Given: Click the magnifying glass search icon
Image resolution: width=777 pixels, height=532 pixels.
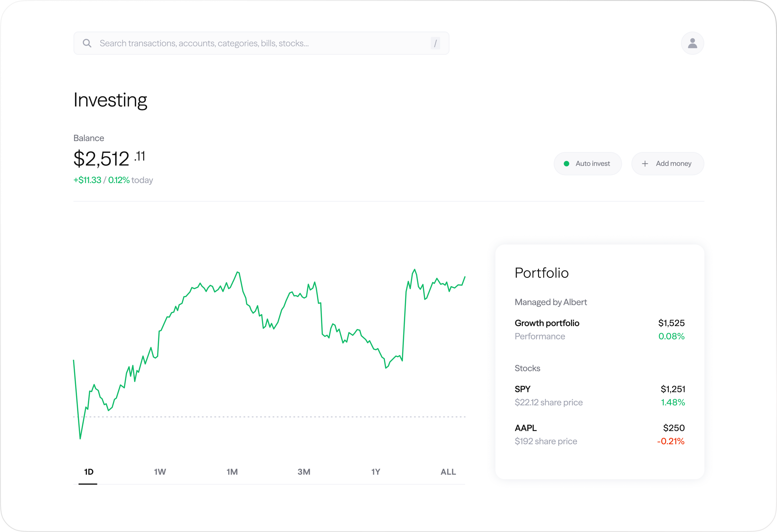Looking at the screenshot, I should [x=87, y=43].
